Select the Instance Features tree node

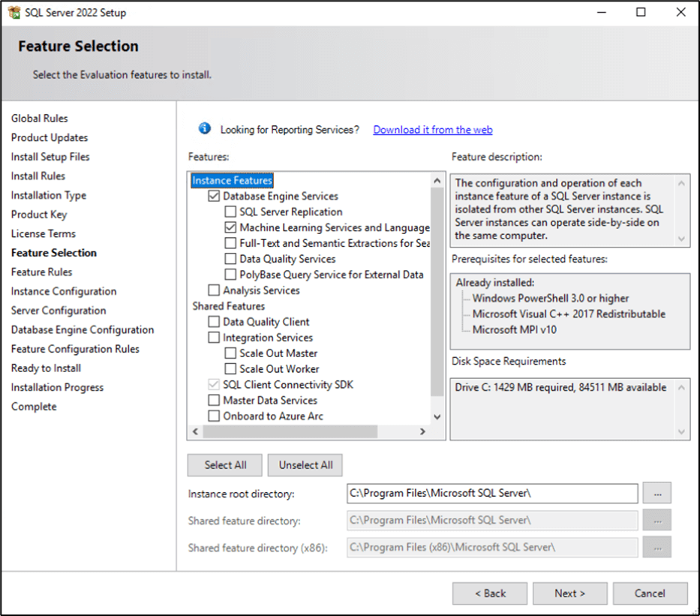(232, 180)
